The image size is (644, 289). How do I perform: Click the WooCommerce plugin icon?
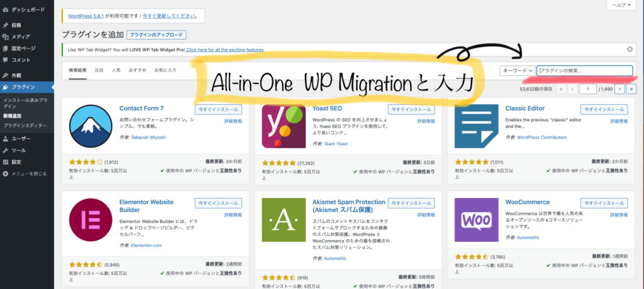point(477,220)
